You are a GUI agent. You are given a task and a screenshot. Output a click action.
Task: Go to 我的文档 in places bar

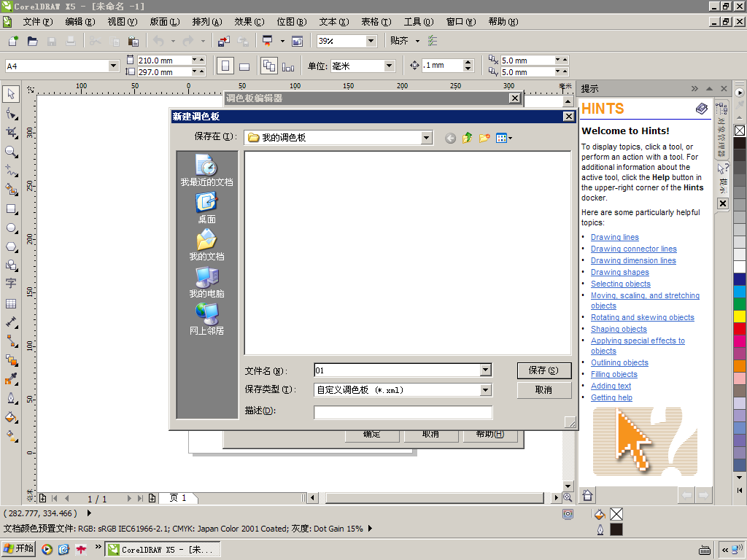coord(206,245)
